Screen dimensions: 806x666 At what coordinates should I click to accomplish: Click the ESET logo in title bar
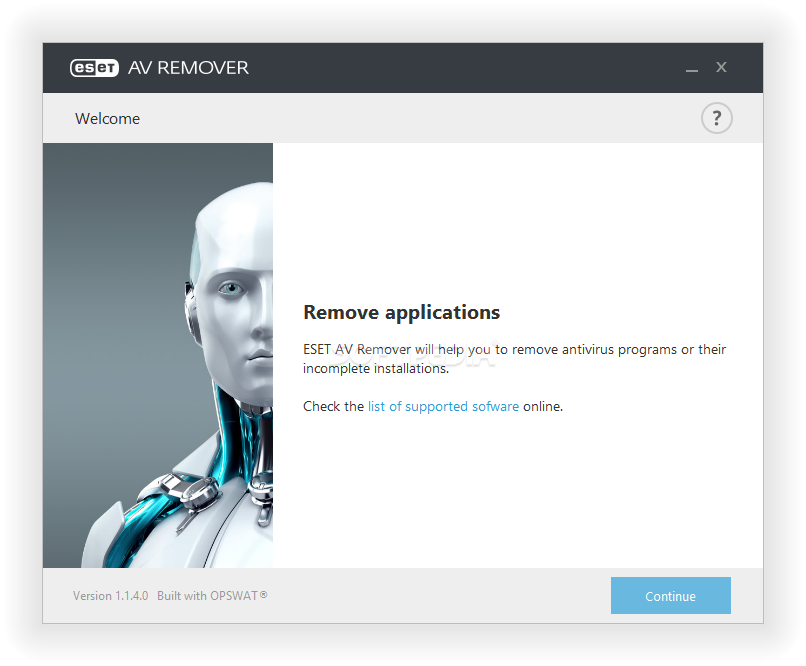[95, 68]
